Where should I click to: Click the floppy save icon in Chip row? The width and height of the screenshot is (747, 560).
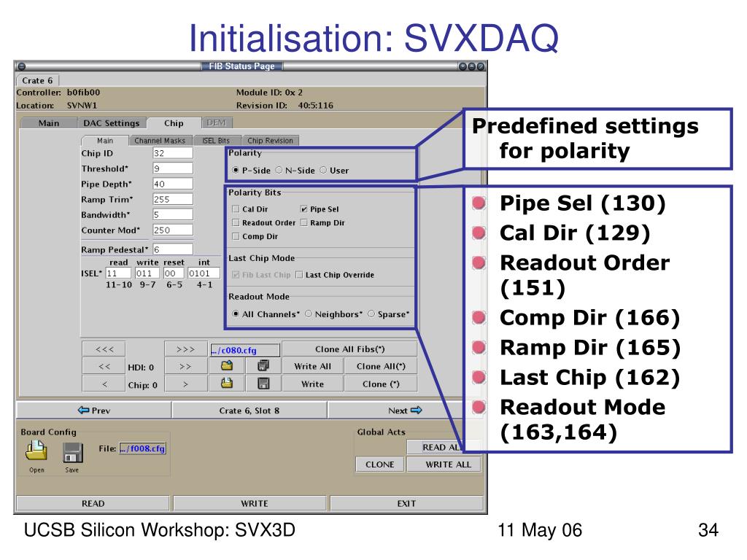point(263,384)
